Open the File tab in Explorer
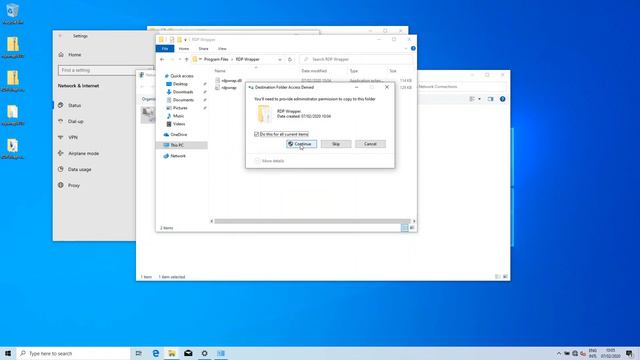This screenshot has width=640, height=360. click(x=165, y=49)
